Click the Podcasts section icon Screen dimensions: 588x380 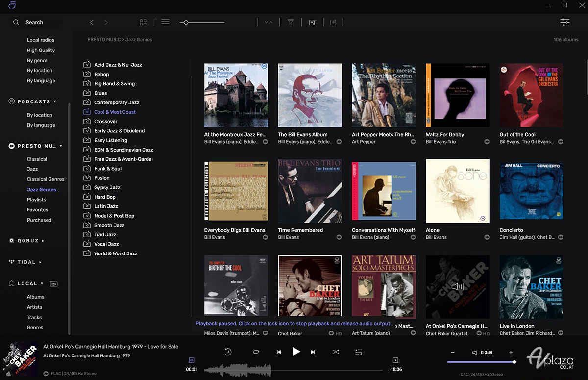12,101
